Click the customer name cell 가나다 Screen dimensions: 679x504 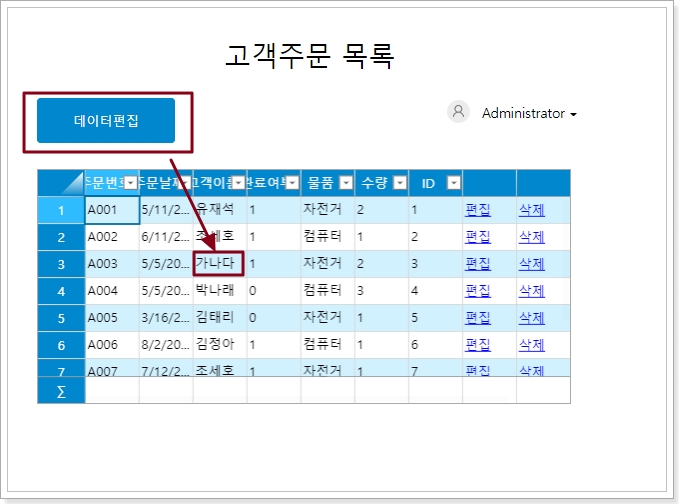click(218, 264)
